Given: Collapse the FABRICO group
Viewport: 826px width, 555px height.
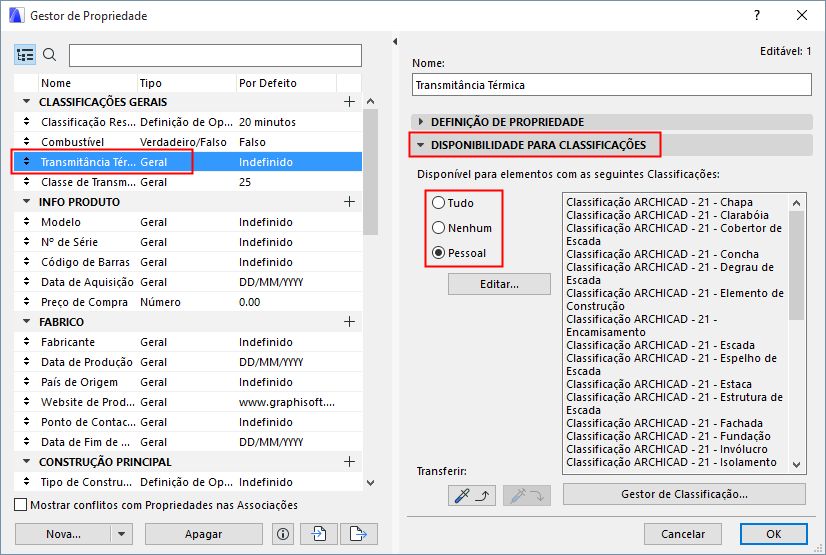Looking at the screenshot, I should (x=26, y=321).
